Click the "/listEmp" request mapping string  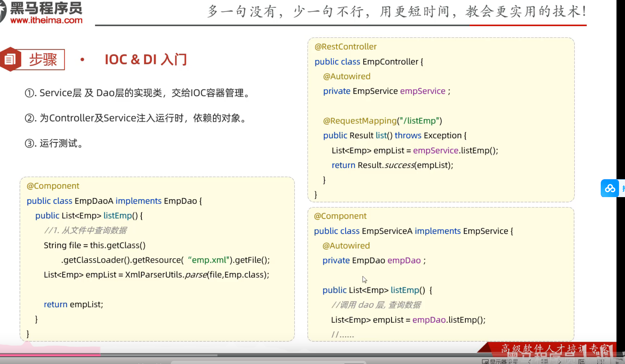418,121
